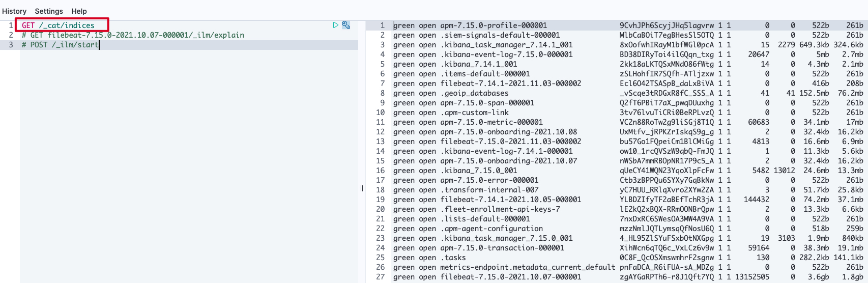Click filebeat-7.14.1-2021.11.03-000002 index name
Viewport: 868px width, 283px height.
click(x=511, y=83)
